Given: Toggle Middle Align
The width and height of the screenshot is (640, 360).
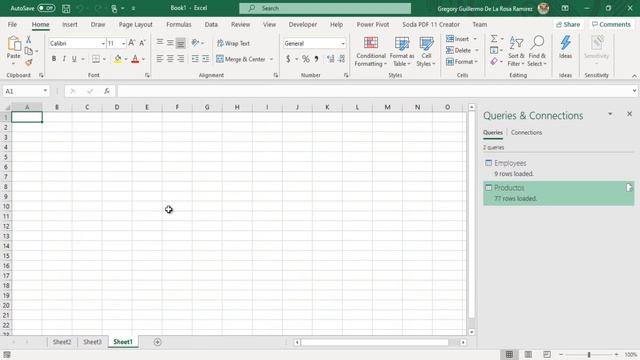Looking at the screenshot, I should (170, 42).
